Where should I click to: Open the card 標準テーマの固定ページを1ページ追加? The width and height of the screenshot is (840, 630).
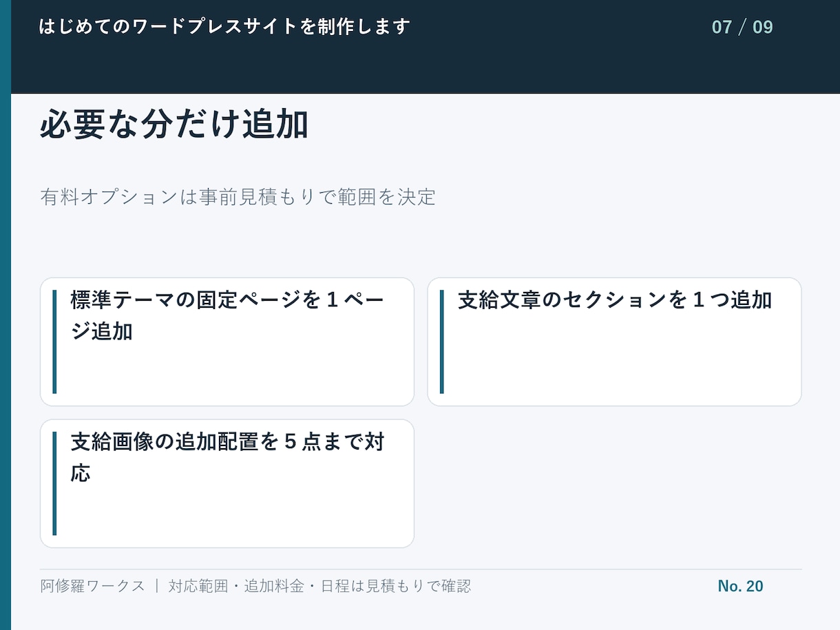[x=227, y=342]
